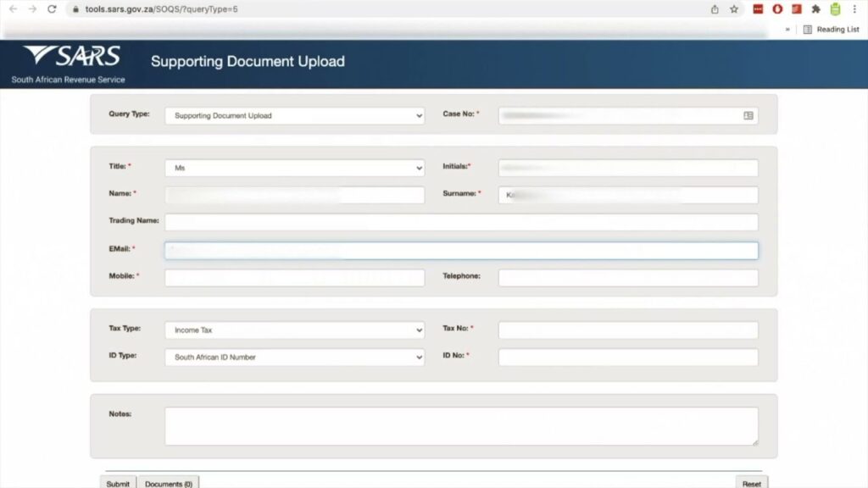Screen dimensions: 868x488
Task: Reload the page using refresh icon
Action: [52, 8]
